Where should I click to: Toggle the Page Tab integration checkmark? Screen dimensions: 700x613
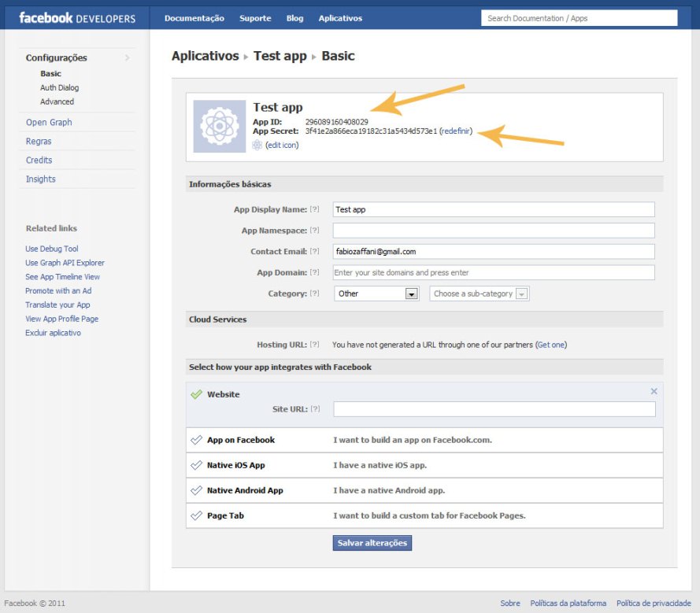coord(196,515)
